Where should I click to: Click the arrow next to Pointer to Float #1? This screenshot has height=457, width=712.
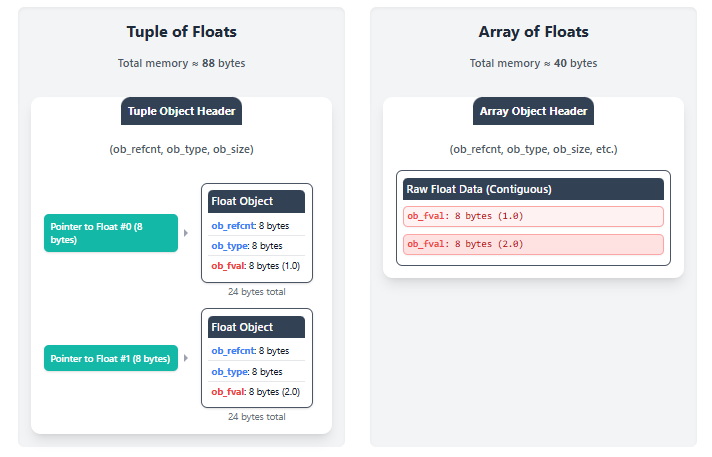click(186, 358)
